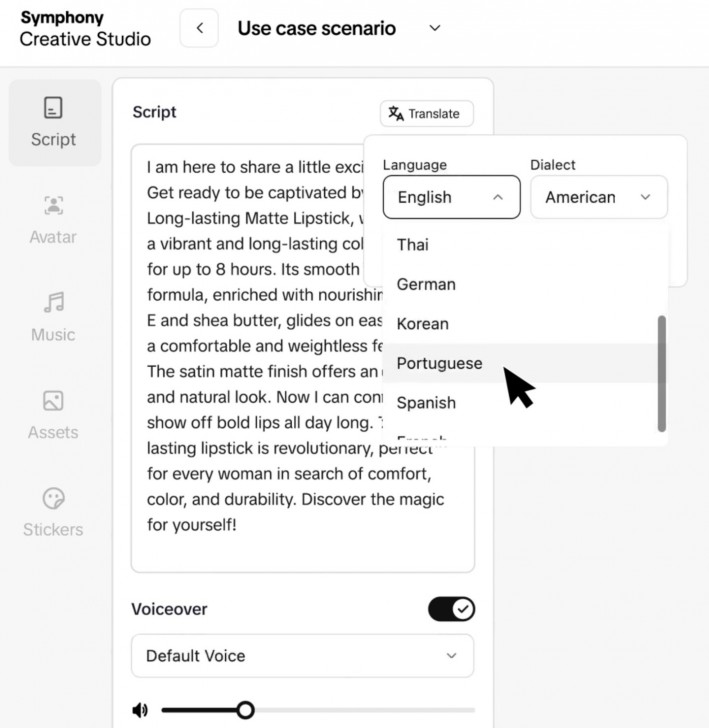The image size is (709, 728).
Task: Expand the Use case scenario dropdown
Action: point(434,28)
